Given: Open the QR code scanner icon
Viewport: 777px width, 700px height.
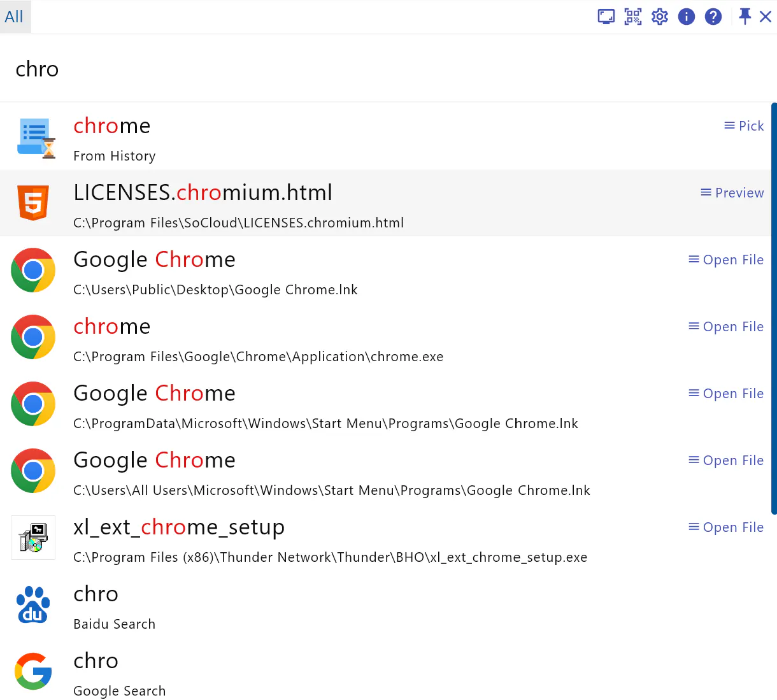Looking at the screenshot, I should click(x=633, y=17).
